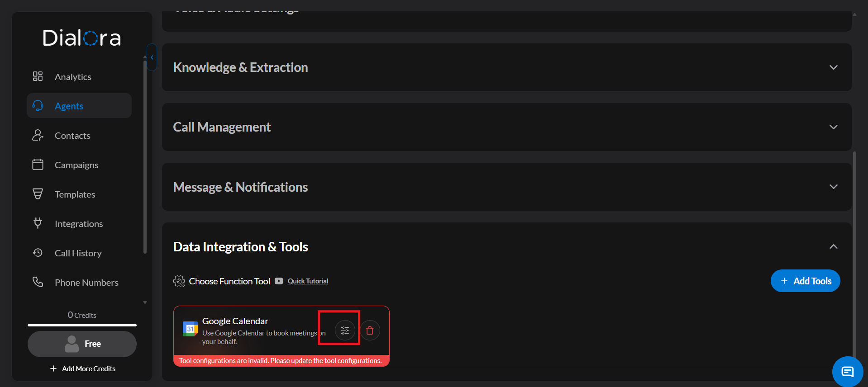Go to Analytics in the sidebar

point(73,77)
